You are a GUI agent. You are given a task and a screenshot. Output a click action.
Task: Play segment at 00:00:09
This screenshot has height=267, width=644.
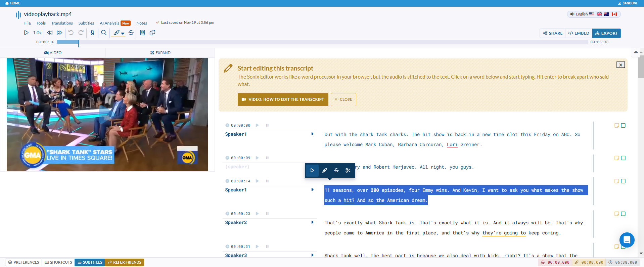[x=257, y=158]
